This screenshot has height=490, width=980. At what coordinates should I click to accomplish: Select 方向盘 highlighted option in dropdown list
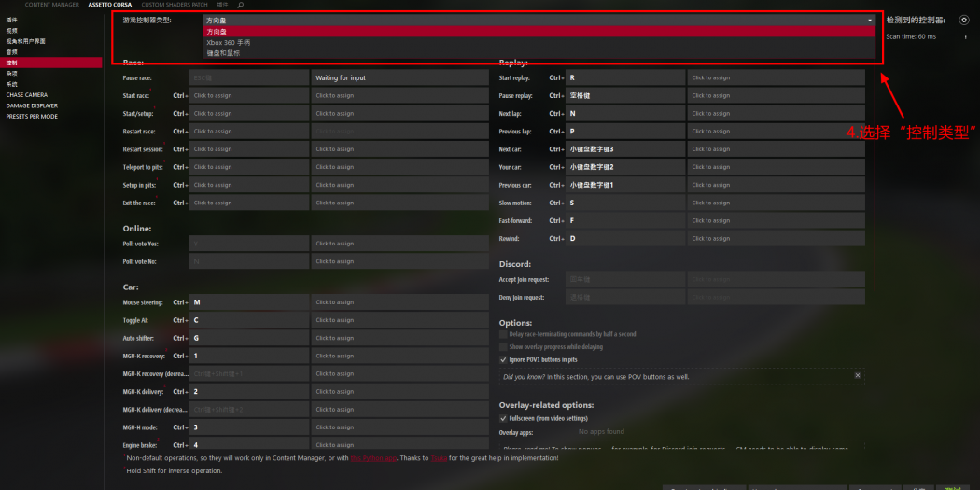[x=539, y=31]
